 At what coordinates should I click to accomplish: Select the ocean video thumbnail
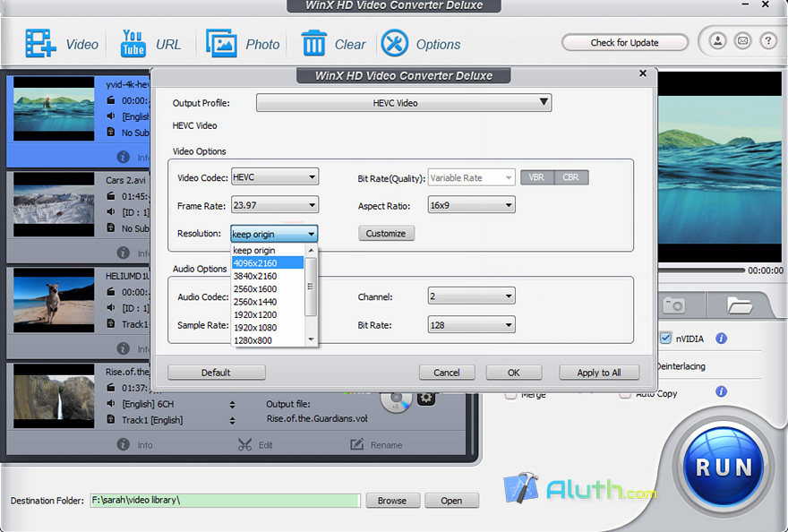tap(54, 108)
